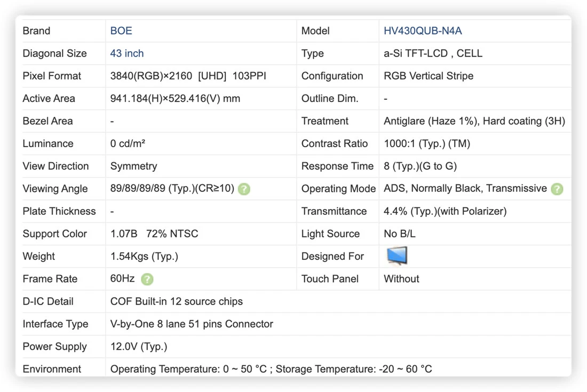587x392 pixels.
Task: Click the help icon next to Operating Mode
Action: point(557,189)
